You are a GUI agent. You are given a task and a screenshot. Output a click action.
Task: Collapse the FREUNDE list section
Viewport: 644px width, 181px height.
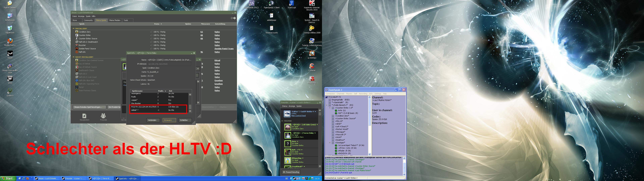[282, 121]
